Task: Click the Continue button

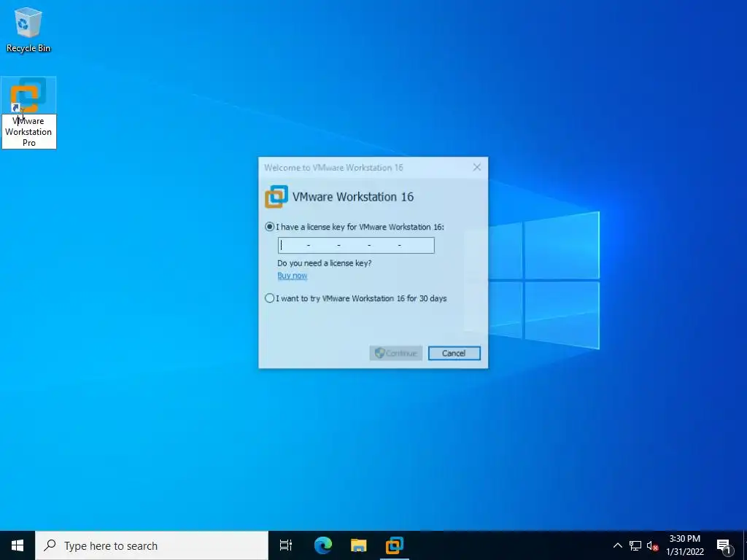Action: 396,353
